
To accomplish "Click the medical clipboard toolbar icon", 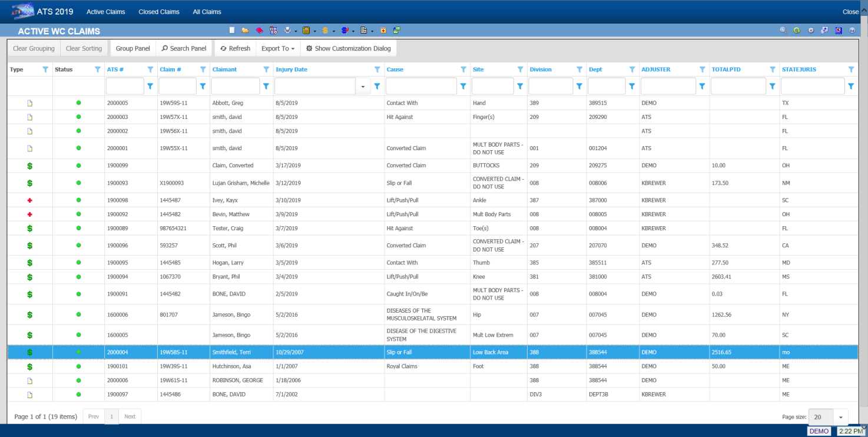I will tap(383, 30).
